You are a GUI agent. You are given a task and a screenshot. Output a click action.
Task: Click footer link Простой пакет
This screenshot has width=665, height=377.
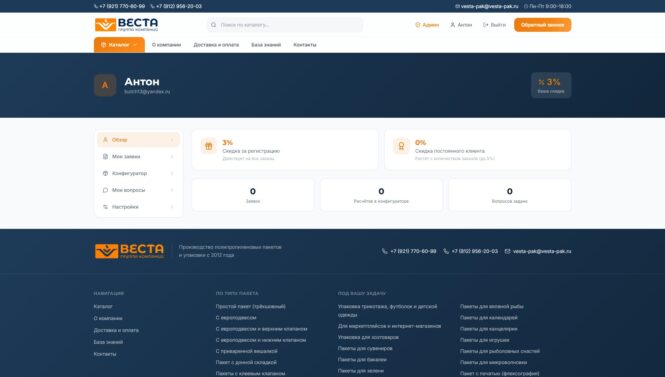tap(251, 306)
